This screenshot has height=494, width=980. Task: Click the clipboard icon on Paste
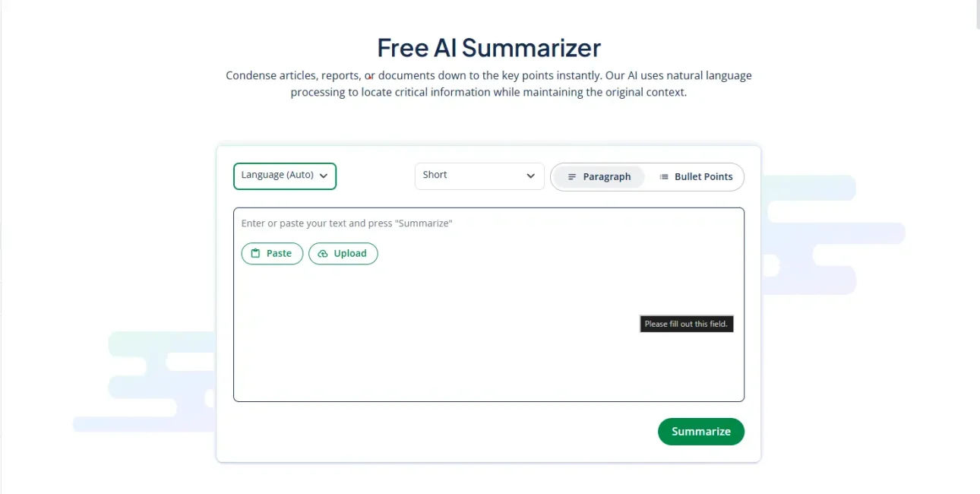point(256,254)
